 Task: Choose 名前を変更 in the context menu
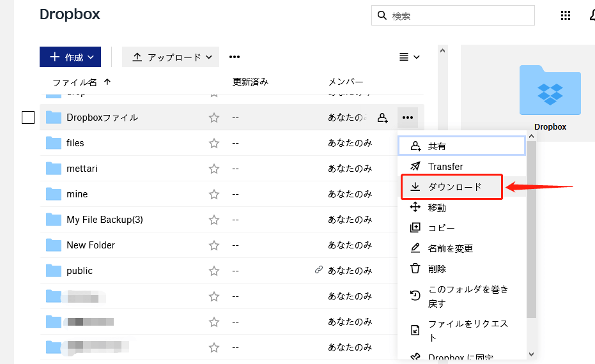(x=450, y=248)
